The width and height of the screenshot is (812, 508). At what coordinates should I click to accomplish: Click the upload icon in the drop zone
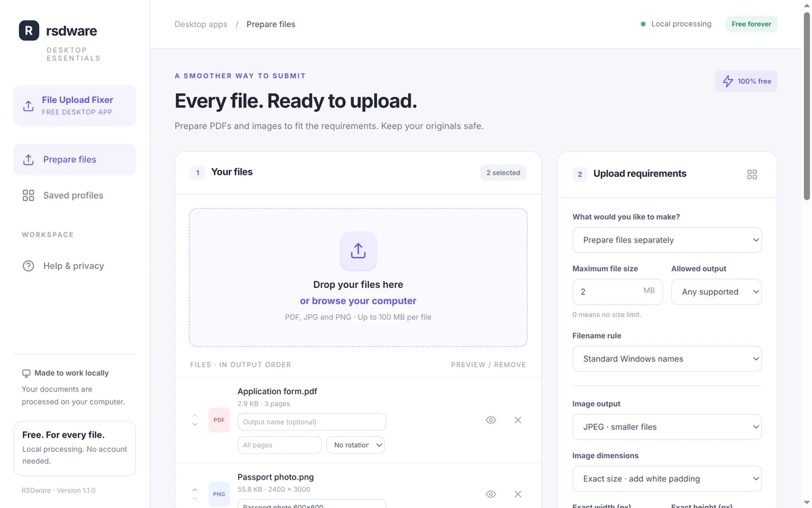pos(358,251)
